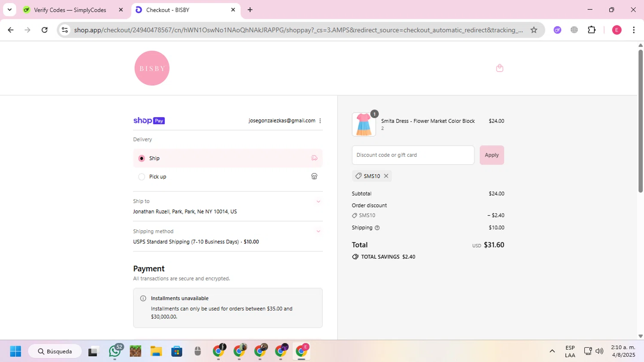Reload the checkout page

coord(45,30)
